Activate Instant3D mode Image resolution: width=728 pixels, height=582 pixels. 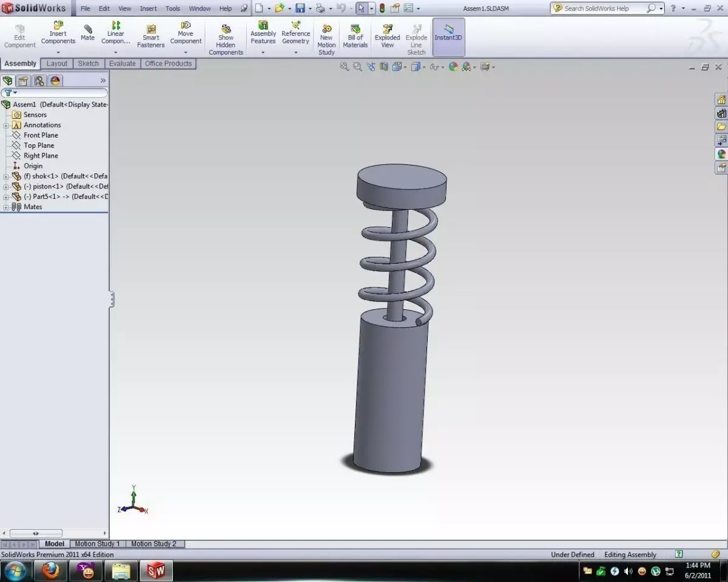pyautogui.click(x=448, y=33)
